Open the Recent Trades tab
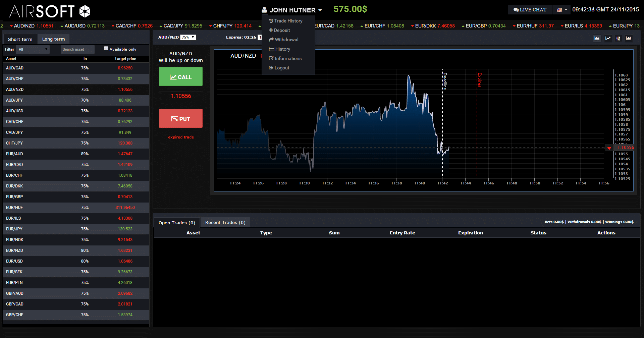The width and height of the screenshot is (644, 338). click(225, 222)
